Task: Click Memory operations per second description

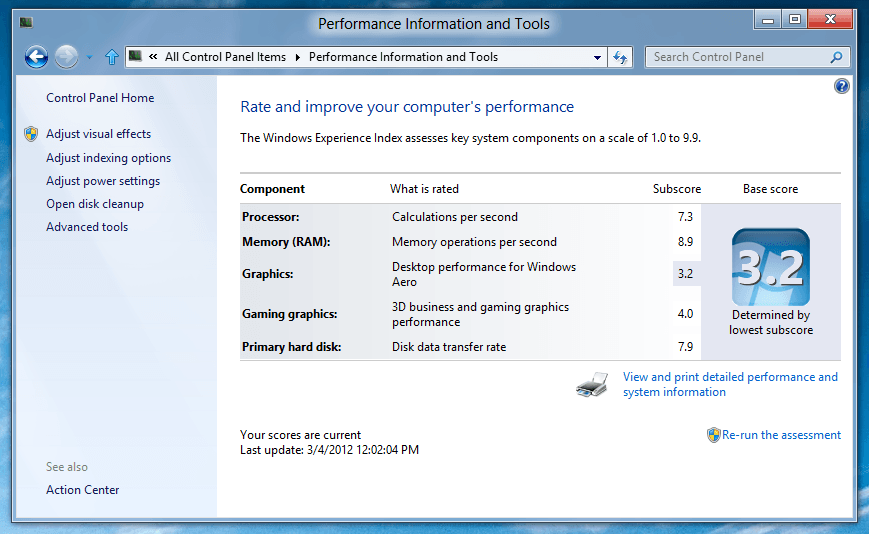Action: coord(474,242)
